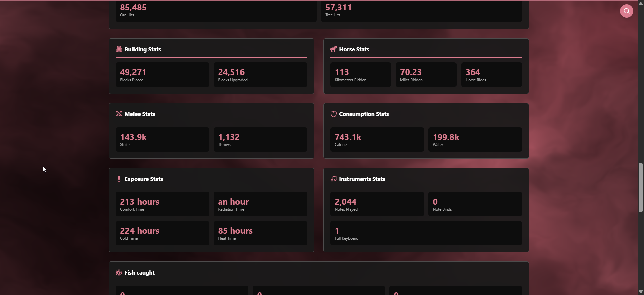Viewport: 644px width, 295px height.
Task: Click the Instruments Stats heading
Action: coord(362,179)
